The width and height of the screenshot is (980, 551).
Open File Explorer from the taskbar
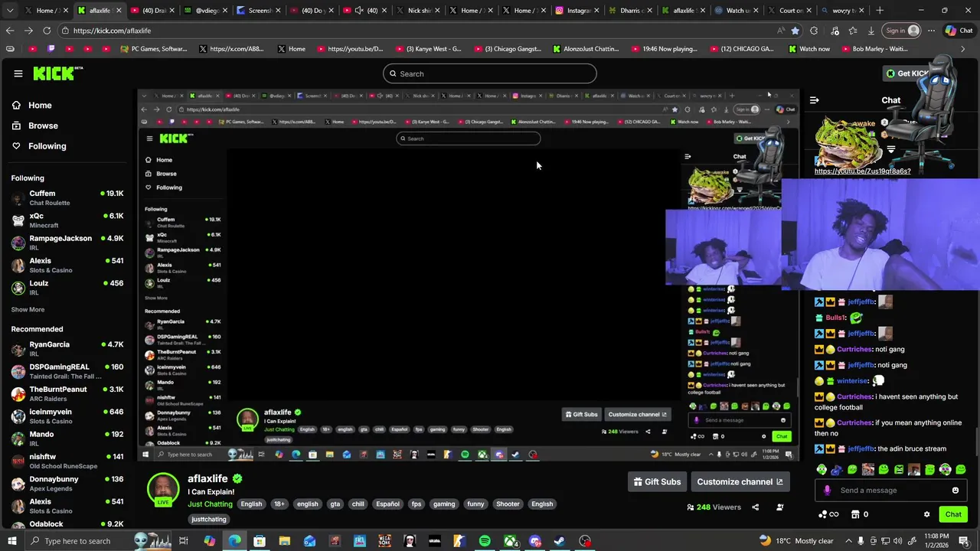tap(284, 541)
